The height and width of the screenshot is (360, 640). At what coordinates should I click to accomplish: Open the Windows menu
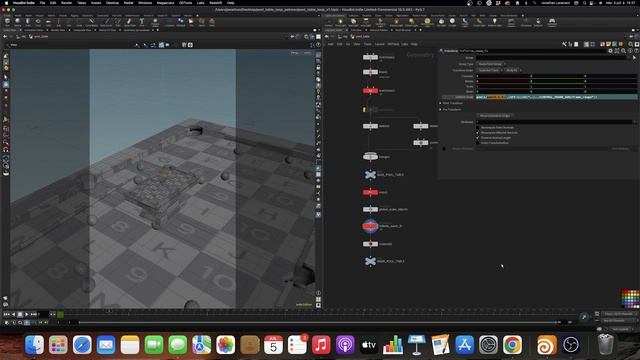click(145, 3)
